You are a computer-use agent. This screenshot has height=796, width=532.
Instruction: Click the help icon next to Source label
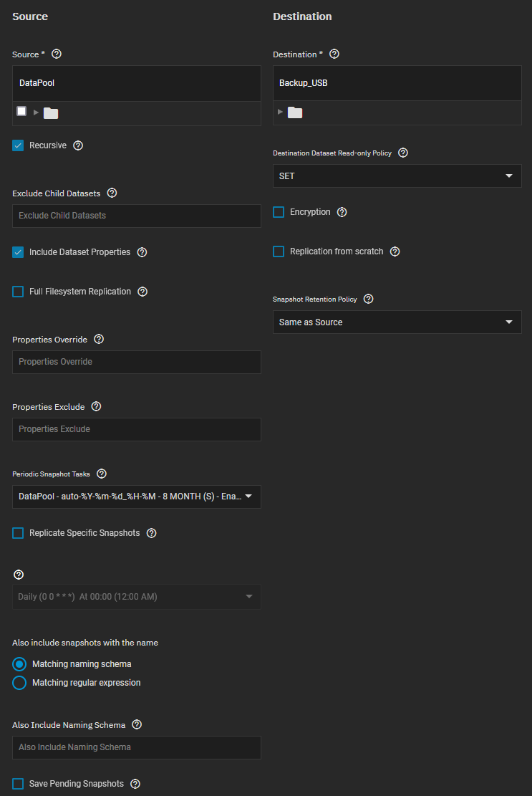tap(57, 54)
